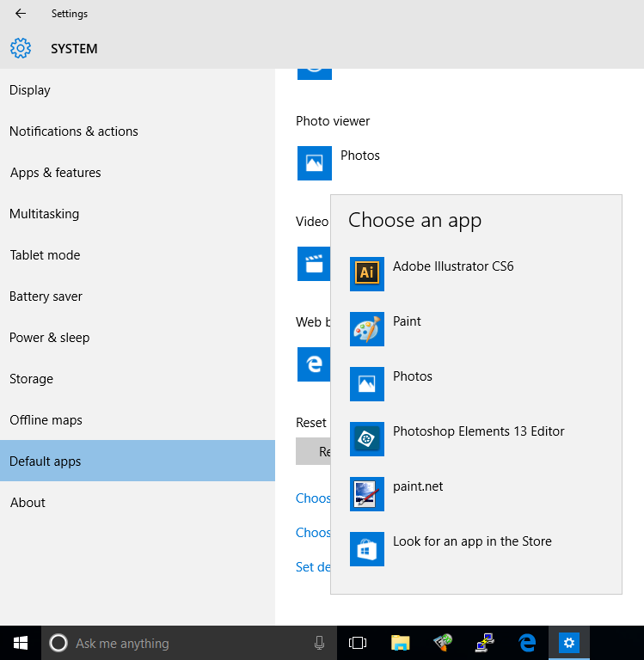
Task: Click the Settings gear taskbar button
Action: tap(569, 643)
